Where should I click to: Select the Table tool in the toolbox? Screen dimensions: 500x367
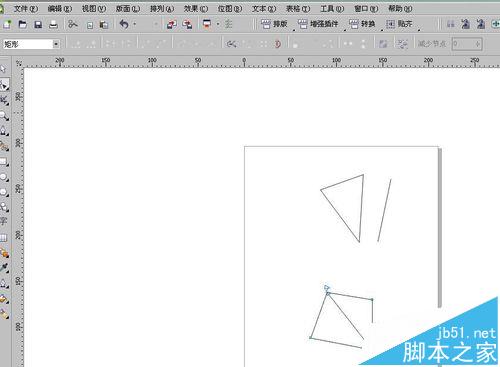(x=4, y=238)
